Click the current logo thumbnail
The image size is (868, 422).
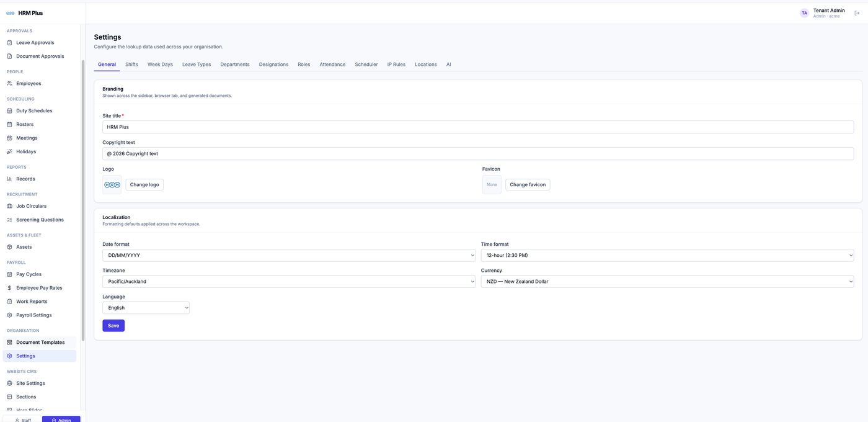112,185
